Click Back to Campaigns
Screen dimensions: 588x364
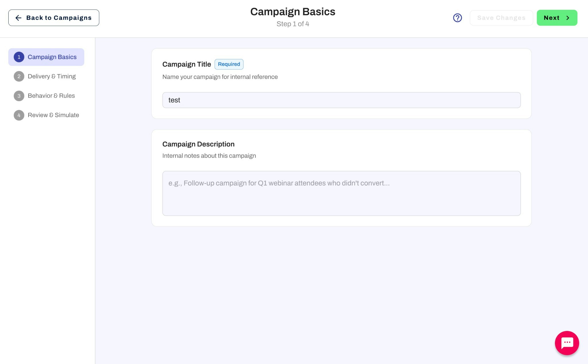pos(54,18)
